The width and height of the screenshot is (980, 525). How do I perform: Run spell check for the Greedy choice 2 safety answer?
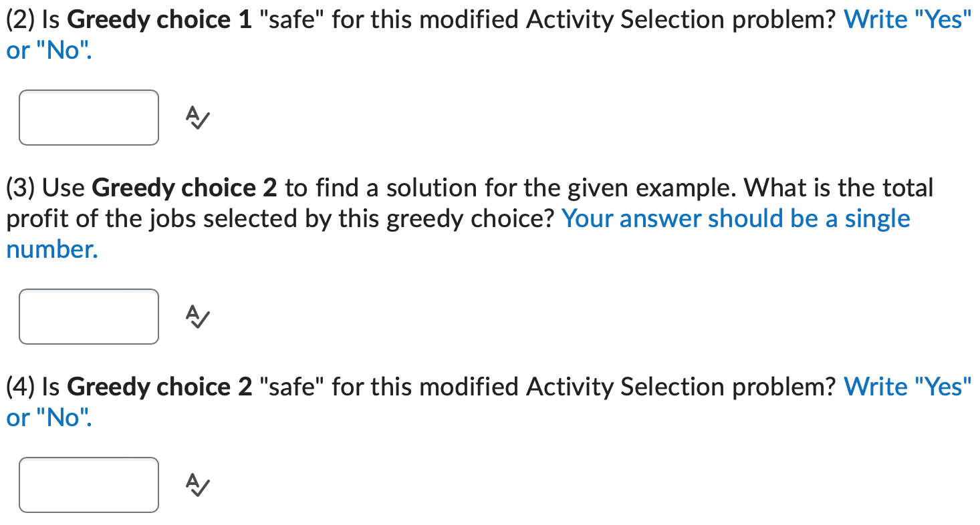point(197,485)
